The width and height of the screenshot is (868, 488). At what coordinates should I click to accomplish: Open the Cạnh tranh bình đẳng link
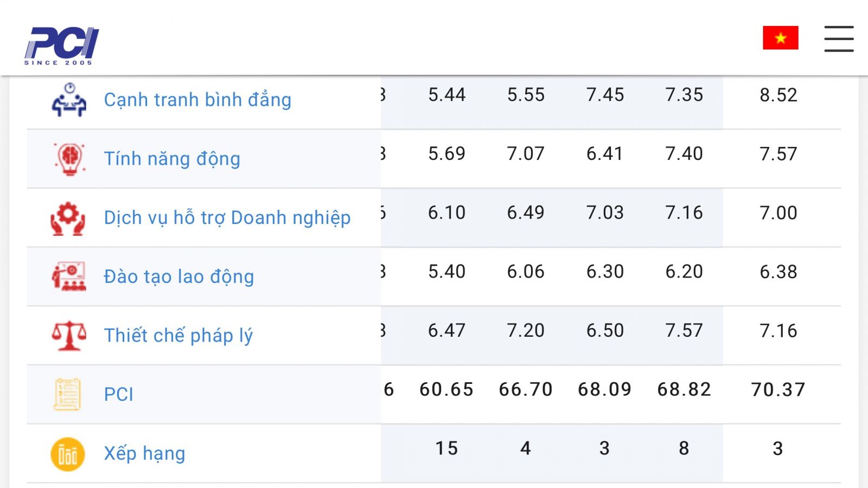197,100
